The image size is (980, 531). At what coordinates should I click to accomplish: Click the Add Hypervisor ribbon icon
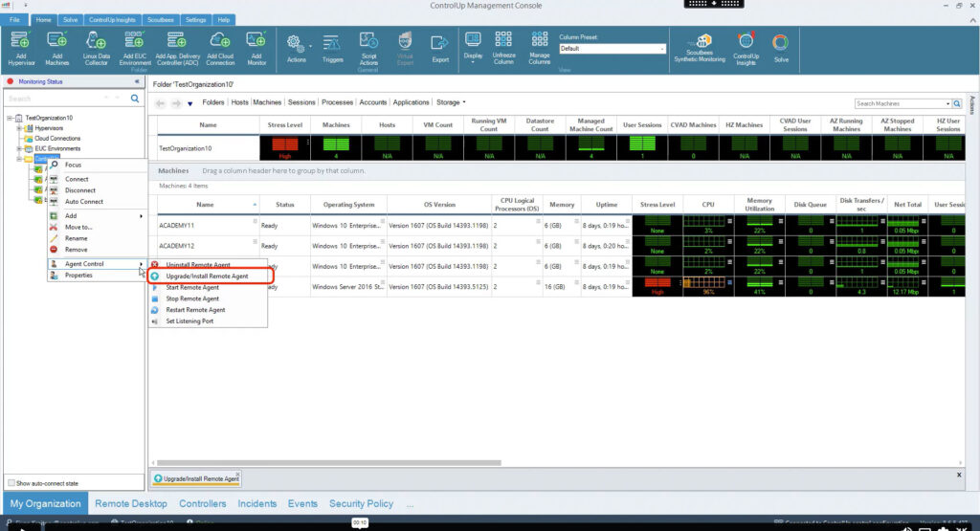click(23, 48)
